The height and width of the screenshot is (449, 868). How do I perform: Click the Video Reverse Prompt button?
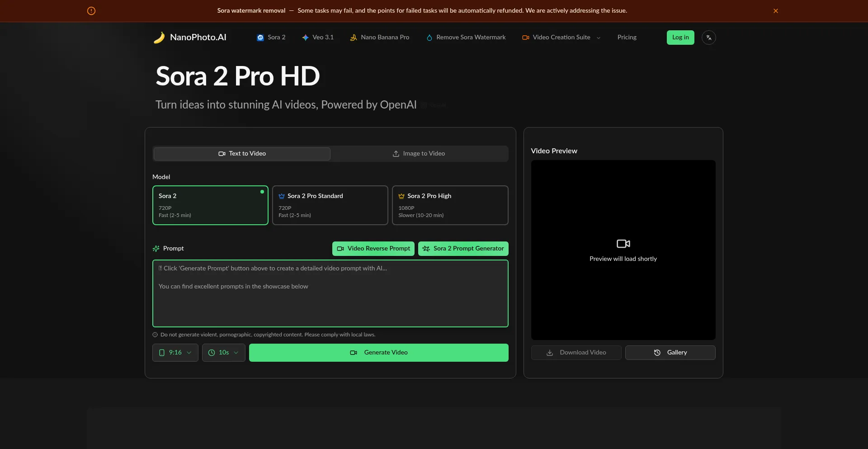coord(373,249)
